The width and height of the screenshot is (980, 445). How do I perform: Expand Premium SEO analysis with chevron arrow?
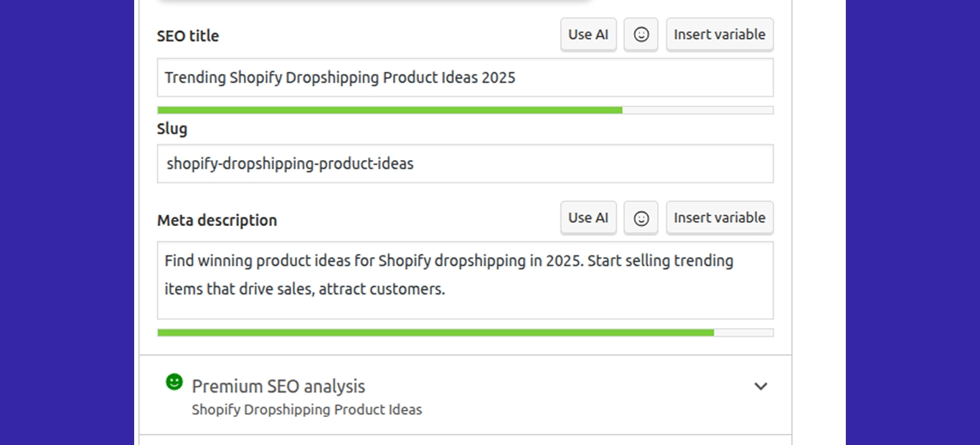(760, 386)
